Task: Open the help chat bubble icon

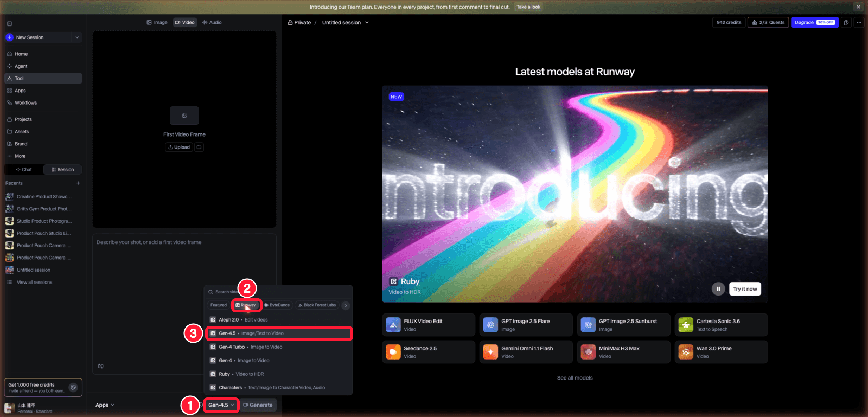Action: coord(846,22)
